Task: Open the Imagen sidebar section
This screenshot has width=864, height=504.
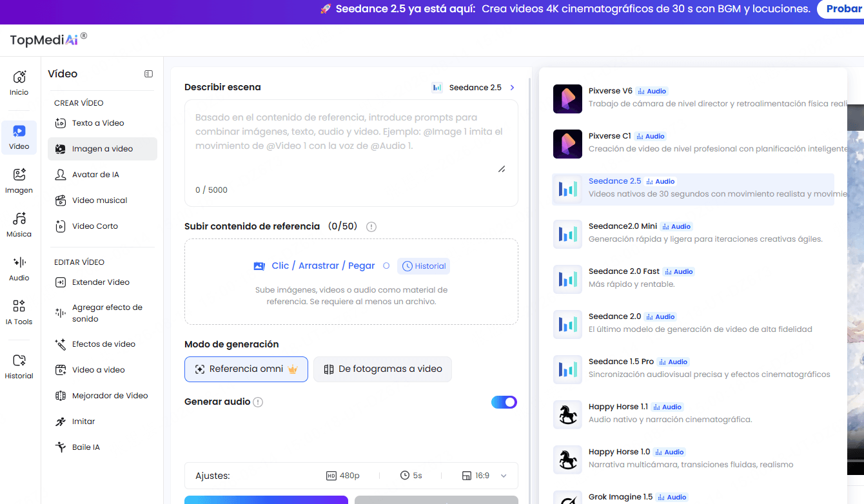Action: pyautogui.click(x=19, y=181)
